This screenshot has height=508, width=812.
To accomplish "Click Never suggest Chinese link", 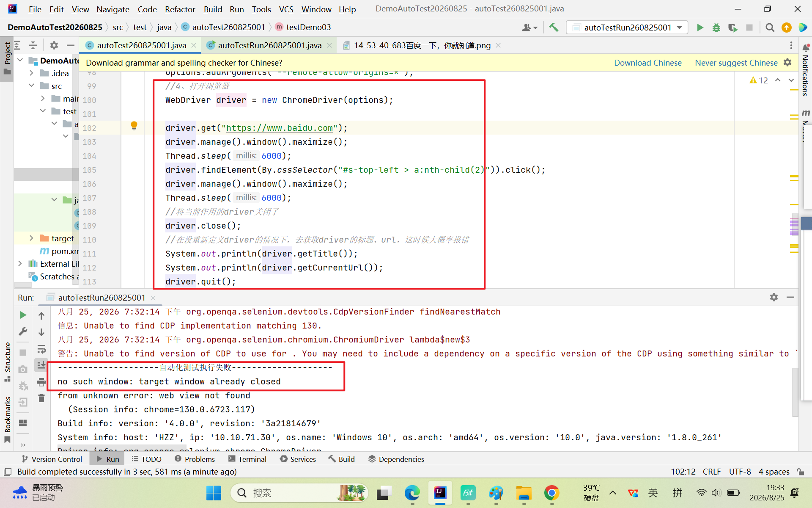I will [x=736, y=63].
